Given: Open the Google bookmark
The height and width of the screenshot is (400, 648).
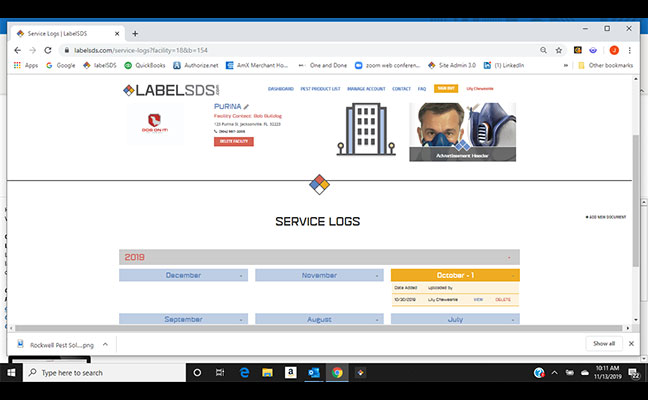Looking at the screenshot, I should [61, 65].
